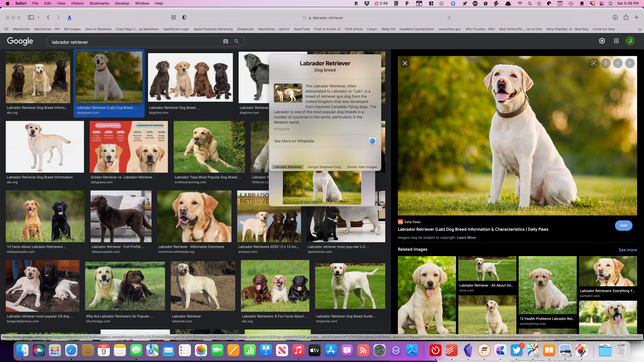Click the Google search magnifier button
644x362 pixels.
[236, 41]
